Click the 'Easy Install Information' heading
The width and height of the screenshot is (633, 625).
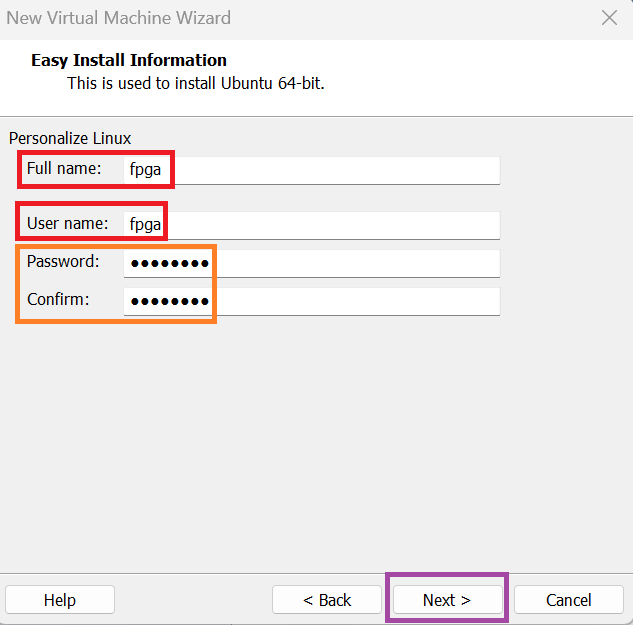pos(129,60)
